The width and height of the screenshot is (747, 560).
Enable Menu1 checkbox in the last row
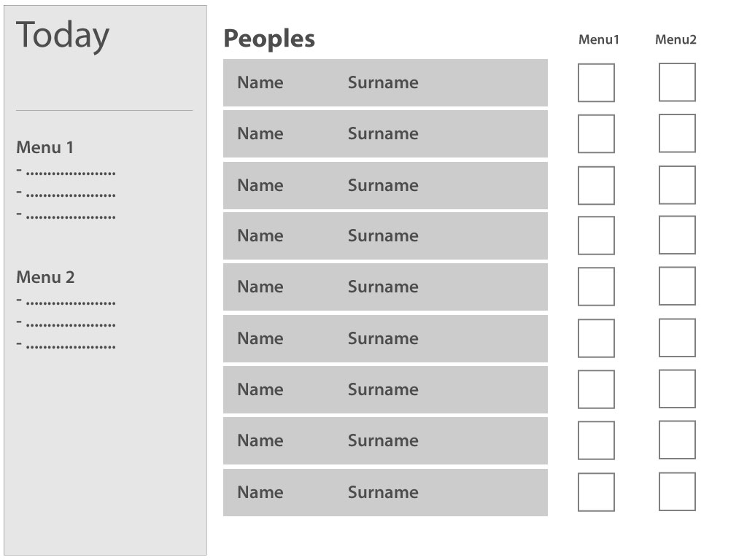[x=596, y=492]
